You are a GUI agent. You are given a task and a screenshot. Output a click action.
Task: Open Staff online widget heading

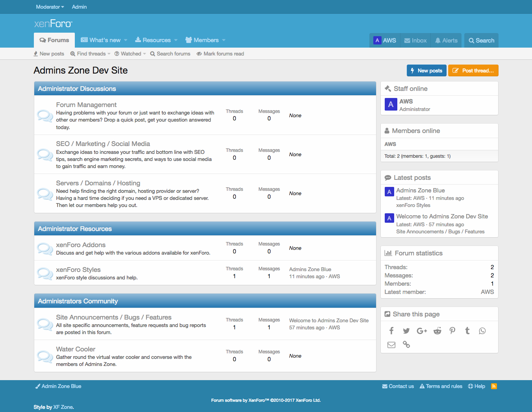click(x=411, y=89)
